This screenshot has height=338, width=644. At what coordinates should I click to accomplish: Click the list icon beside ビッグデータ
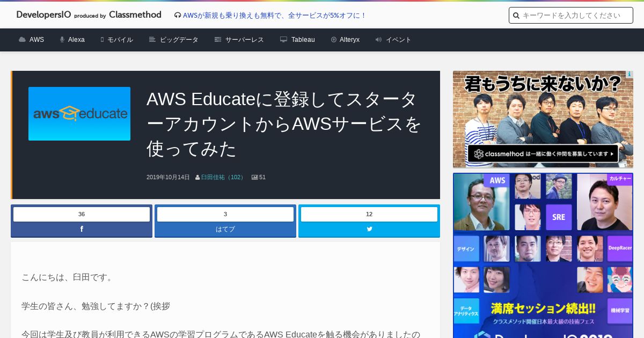(152, 40)
